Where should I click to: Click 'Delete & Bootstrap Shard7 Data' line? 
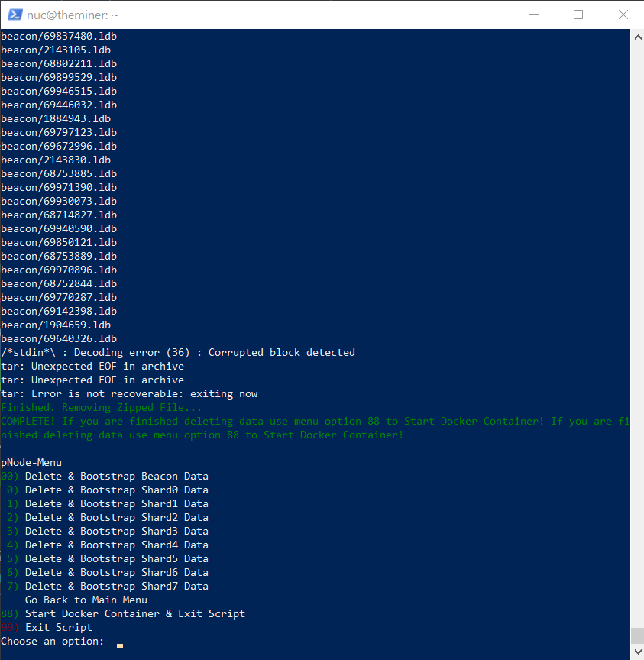pos(108,587)
